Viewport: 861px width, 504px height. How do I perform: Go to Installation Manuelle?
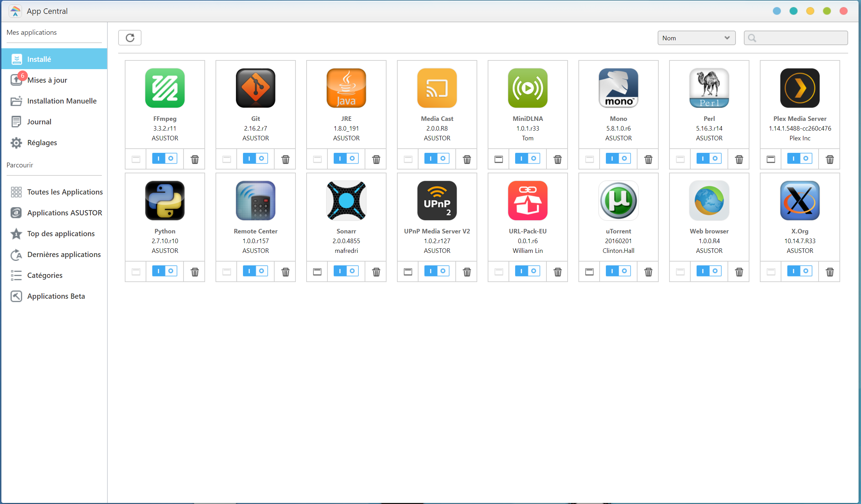(54, 101)
